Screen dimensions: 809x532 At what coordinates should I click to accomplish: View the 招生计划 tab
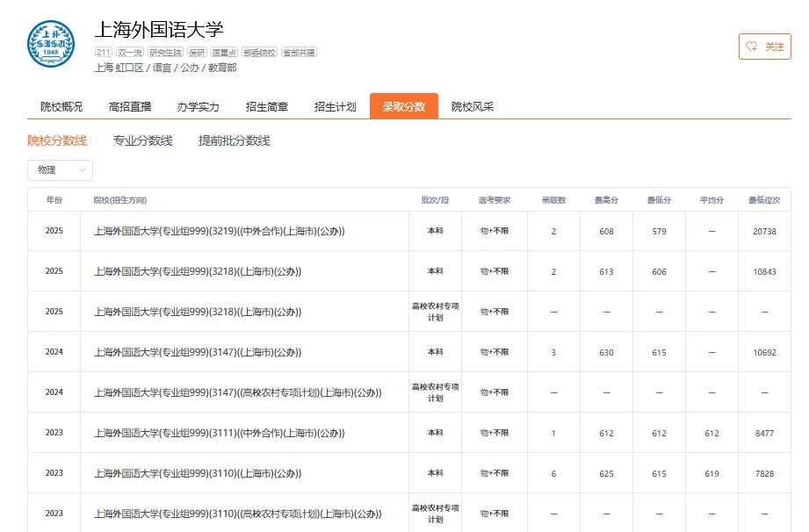[x=336, y=107]
